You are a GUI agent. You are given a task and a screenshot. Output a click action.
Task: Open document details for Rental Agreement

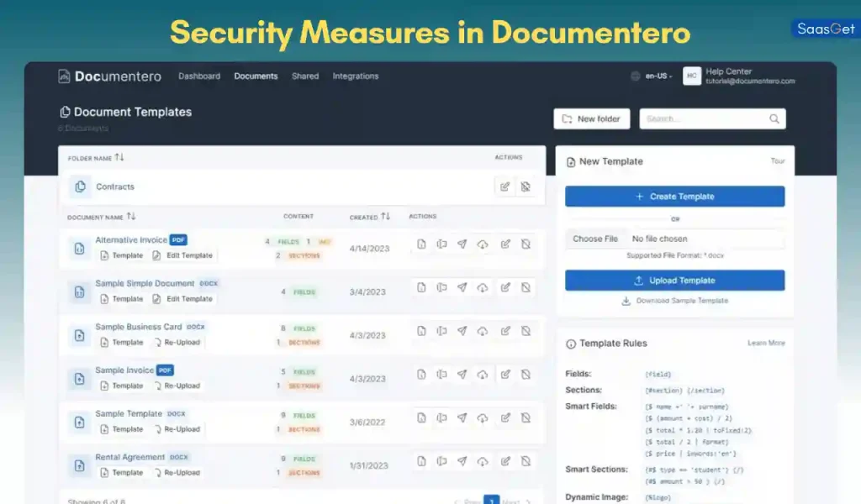[421, 460]
